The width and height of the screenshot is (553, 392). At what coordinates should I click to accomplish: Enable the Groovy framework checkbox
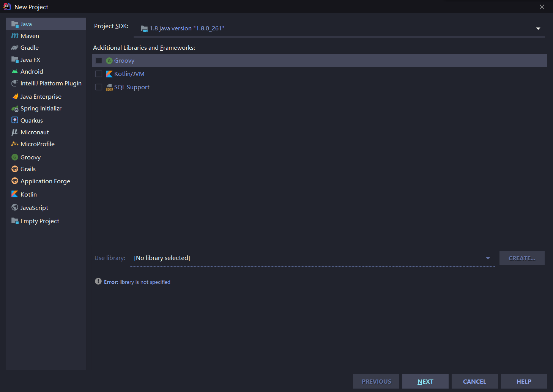click(99, 61)
